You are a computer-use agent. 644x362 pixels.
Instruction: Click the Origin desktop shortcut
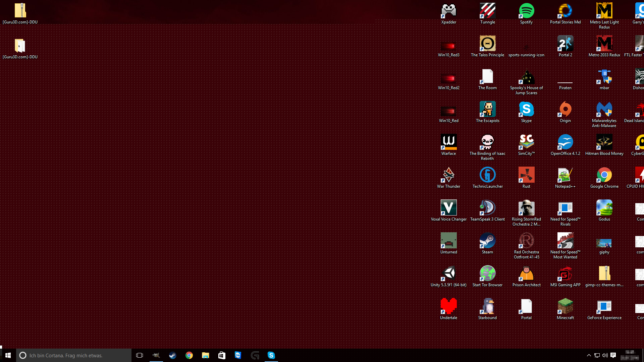click(x=565, y=110)
